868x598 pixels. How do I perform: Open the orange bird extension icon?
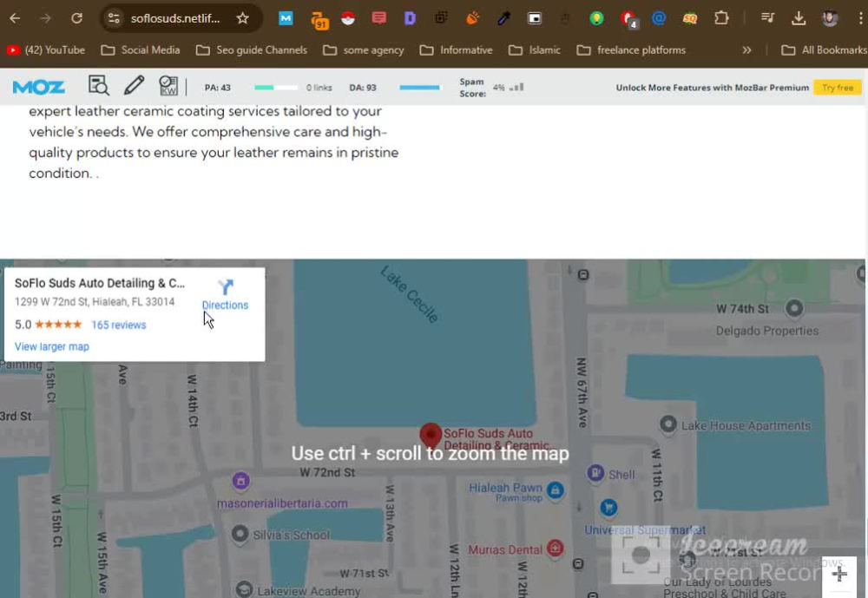tap(472, 18)
